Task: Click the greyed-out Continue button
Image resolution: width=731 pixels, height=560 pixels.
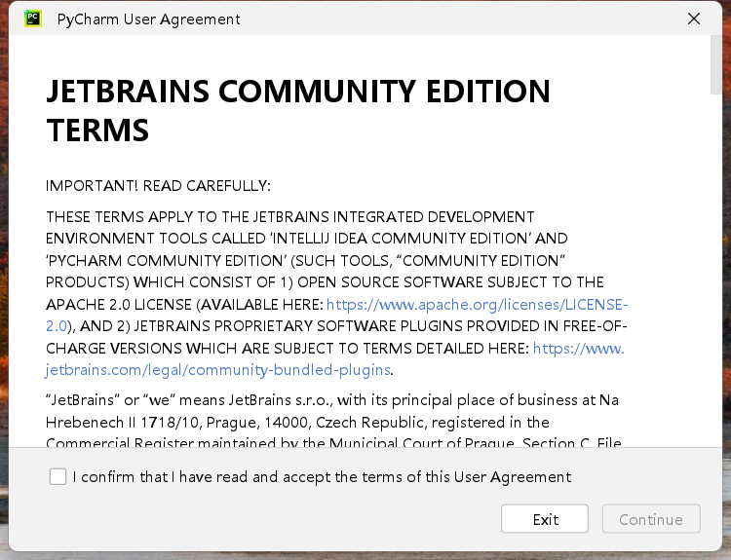Action: 651,518
